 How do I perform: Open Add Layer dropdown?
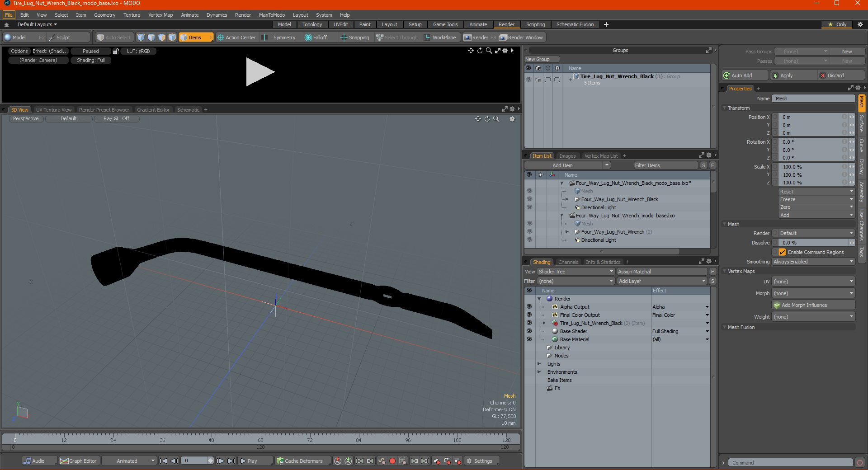(662, 281)
